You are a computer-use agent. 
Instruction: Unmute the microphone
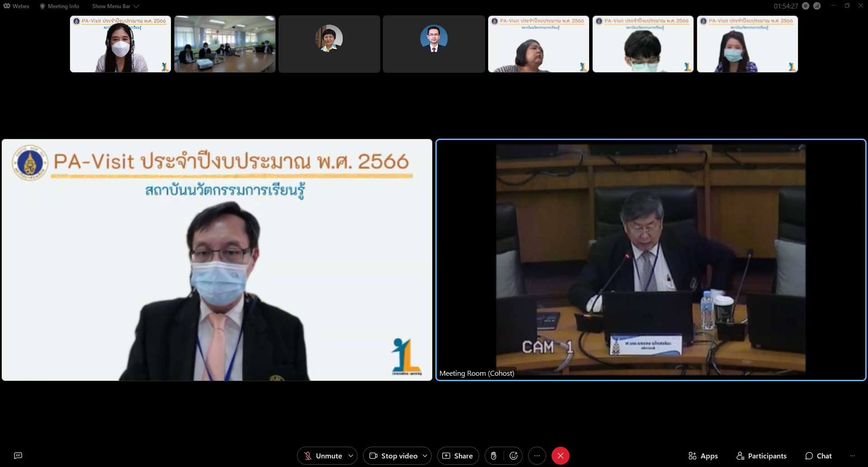click(x=323, y=456)
